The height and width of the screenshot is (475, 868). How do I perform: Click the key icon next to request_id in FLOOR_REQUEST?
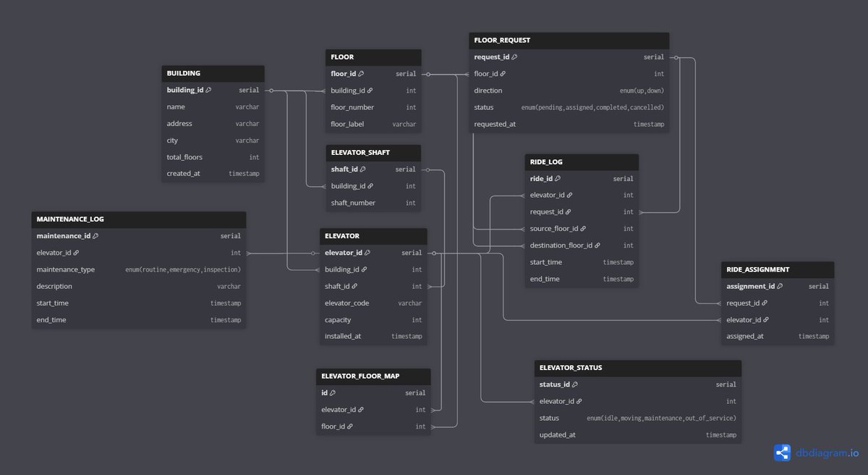tap(515, 57)
